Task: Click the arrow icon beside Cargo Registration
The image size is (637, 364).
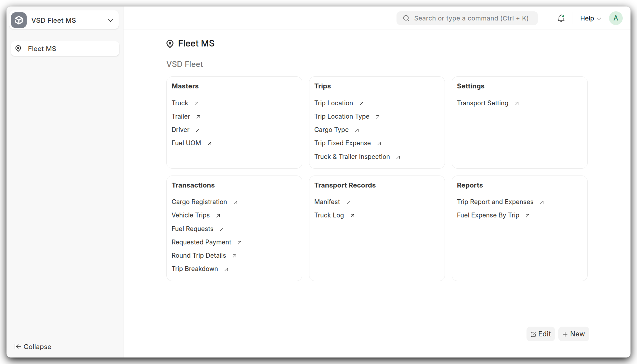Action: click(235, 202)
